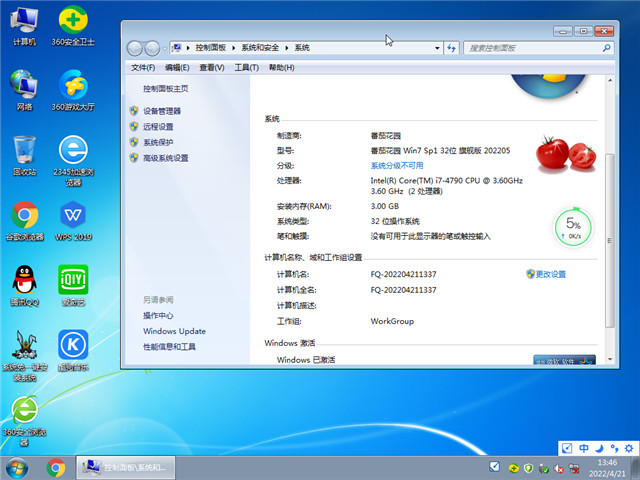Screen dimensions: 640x480
Task: Expand the arrow before 控制面板 breadcrumb
Action: (188, 48)
